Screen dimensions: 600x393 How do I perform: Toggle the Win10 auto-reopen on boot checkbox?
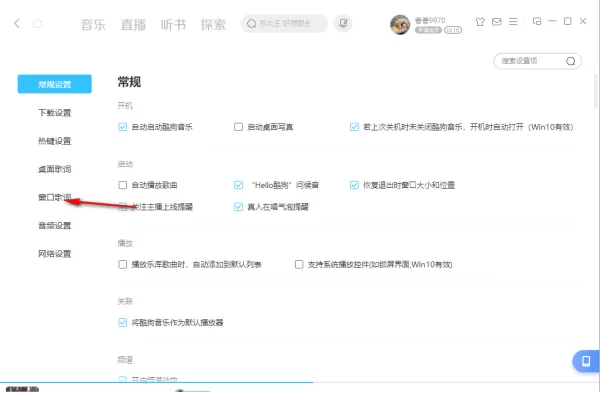[354, 127]
